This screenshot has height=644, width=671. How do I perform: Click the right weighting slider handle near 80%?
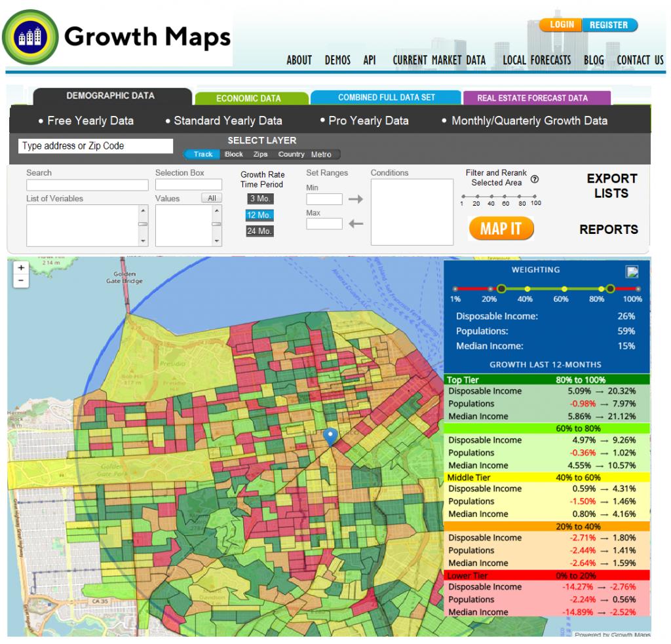[610, 289]
